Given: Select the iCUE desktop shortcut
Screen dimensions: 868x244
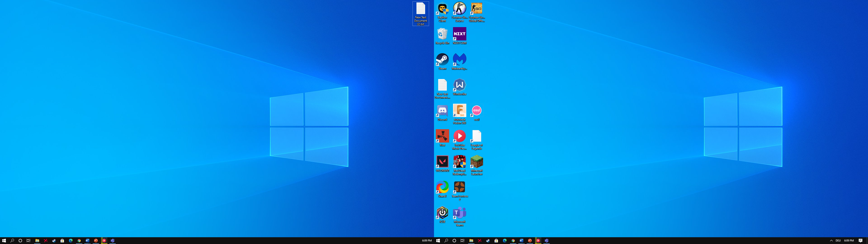Looking at the screenshot, I should [442, 215].
